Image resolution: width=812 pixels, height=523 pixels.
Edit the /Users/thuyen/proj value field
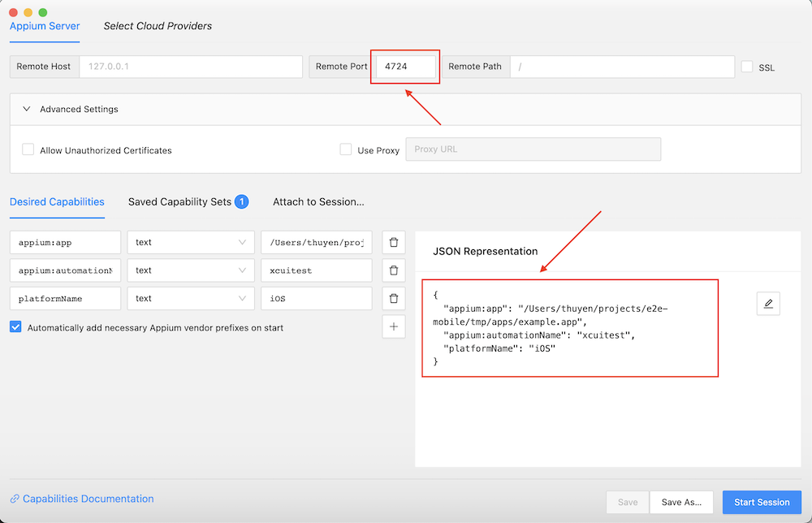tap(317, 242)
